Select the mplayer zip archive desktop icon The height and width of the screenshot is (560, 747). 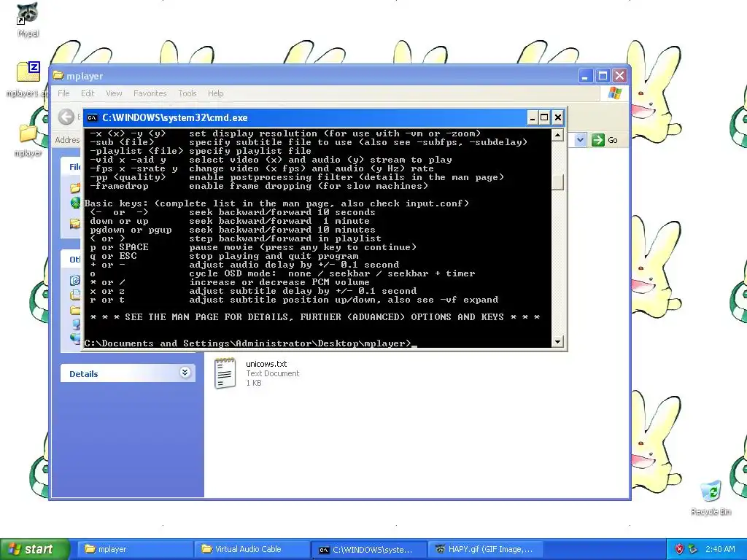pos(28,79)
